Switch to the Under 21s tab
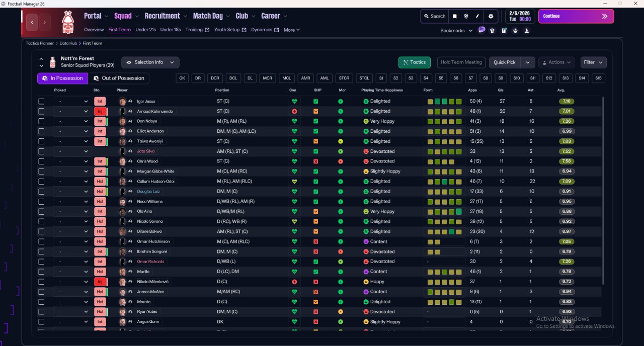This screenshot has width=644, height=346. 145,30
